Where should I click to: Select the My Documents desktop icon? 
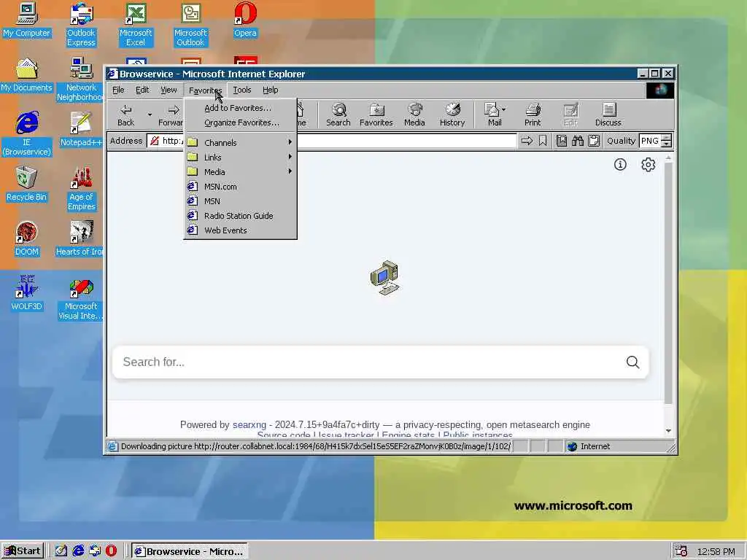point(26,75)
